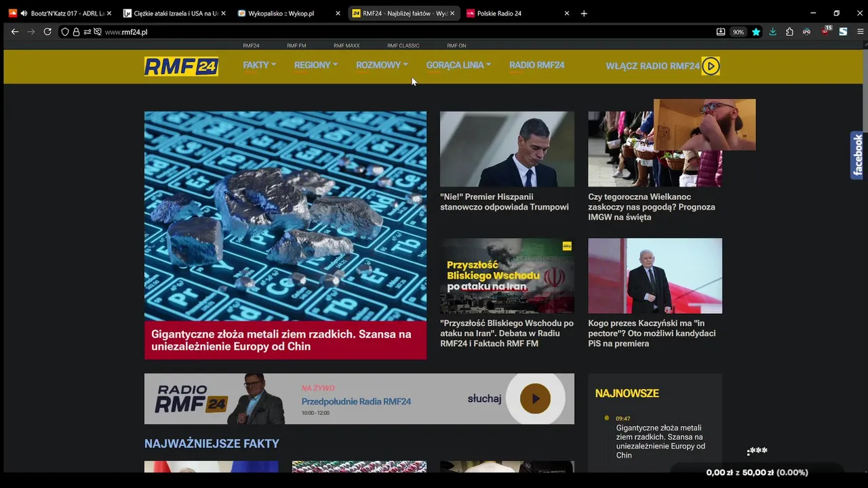This screenshot has height=488, width=868.
Task: Open the facebook side tab
Action: 858,155
